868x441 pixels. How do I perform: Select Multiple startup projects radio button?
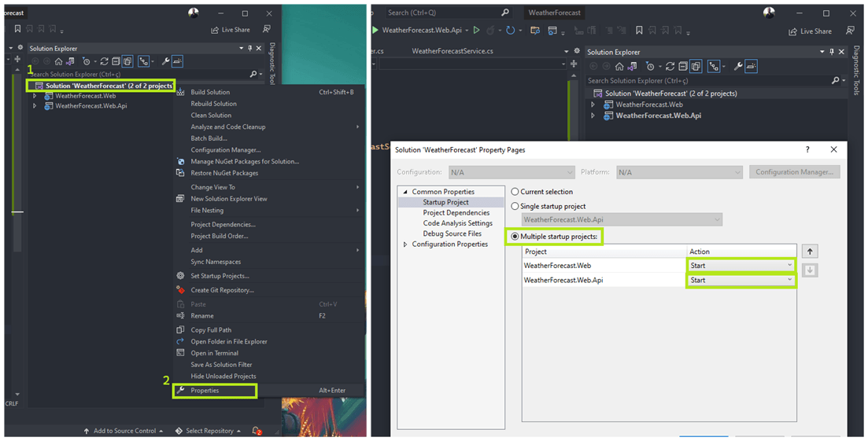tap(515, 237)
